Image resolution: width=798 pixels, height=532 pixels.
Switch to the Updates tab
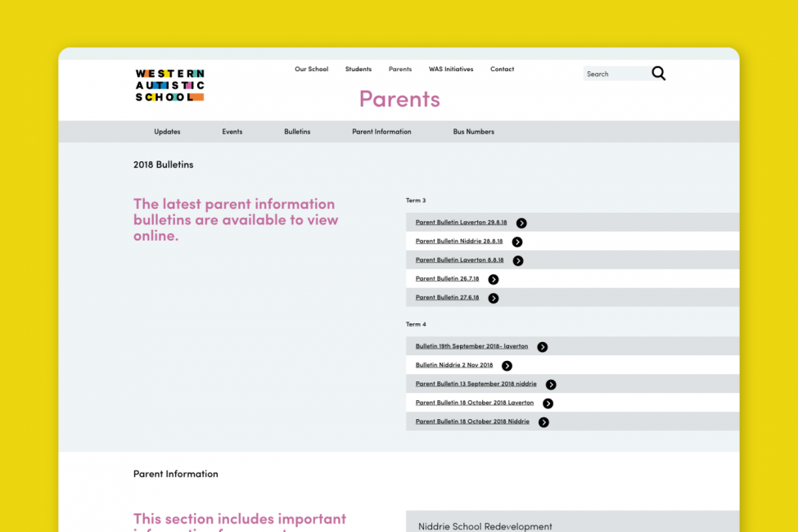(167, 131)
